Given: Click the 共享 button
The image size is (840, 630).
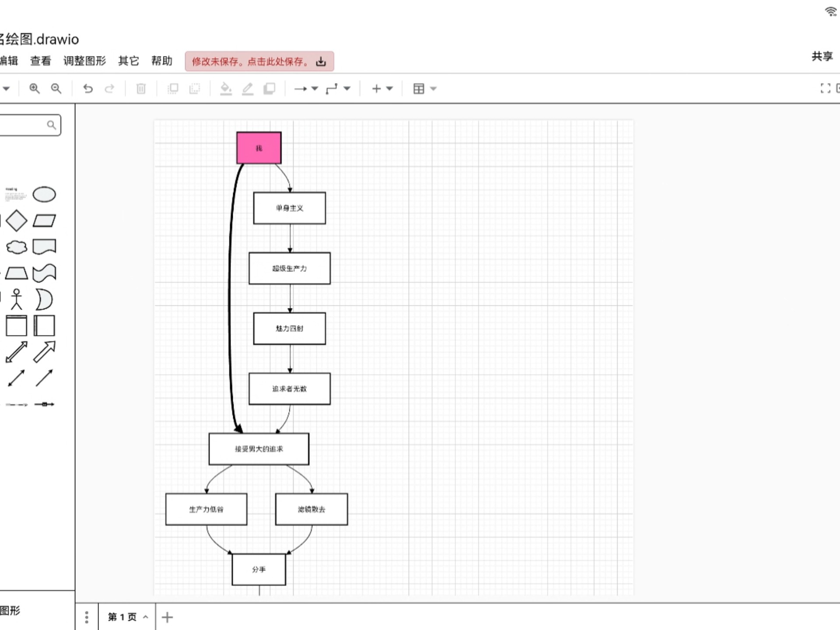Looking at the screenshot, I should [x=821, y=57].
